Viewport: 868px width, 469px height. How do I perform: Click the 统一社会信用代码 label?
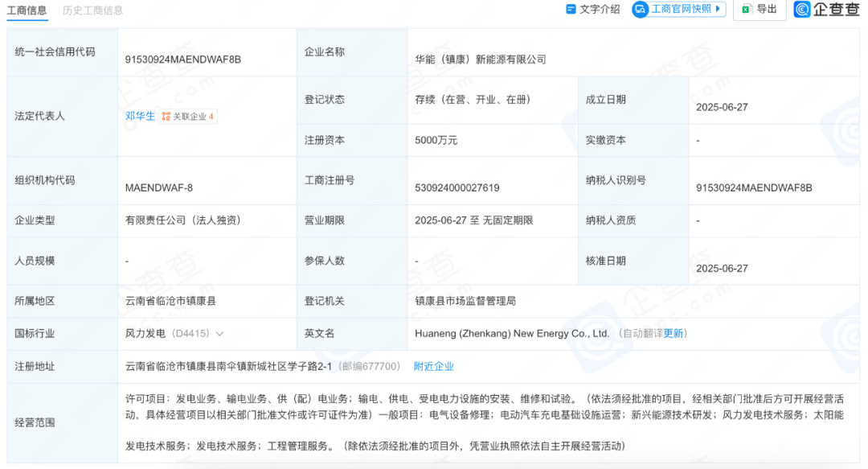tap(55, 52)
